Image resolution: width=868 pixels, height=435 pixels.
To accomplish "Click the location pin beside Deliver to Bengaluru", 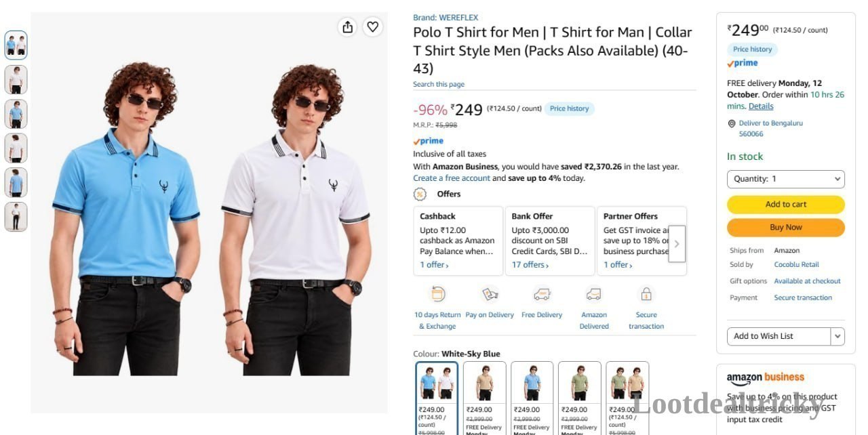I will point(732,124).
